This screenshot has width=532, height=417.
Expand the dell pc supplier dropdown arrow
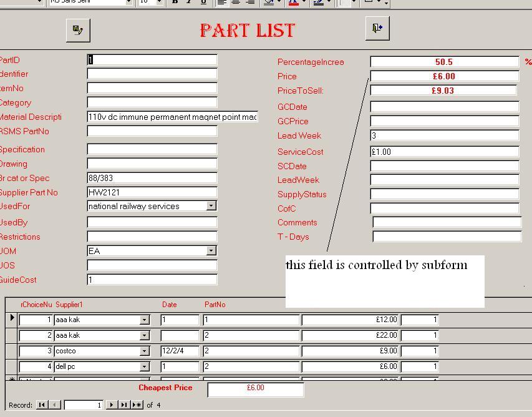point(145,366)
